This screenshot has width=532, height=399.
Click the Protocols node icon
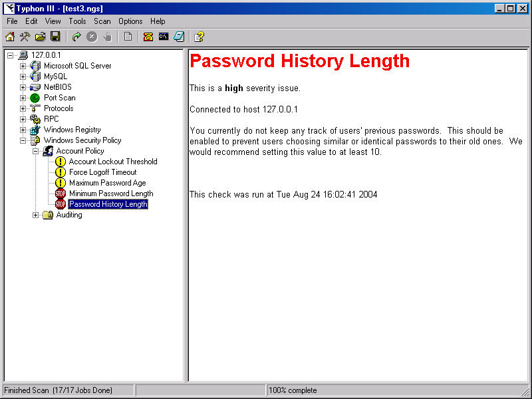[x=35, y=108]
